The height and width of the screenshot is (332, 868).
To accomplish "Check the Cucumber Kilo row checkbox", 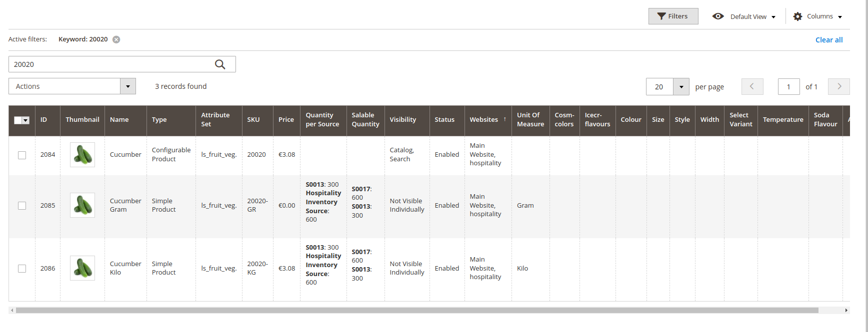I will coord(22,269).
